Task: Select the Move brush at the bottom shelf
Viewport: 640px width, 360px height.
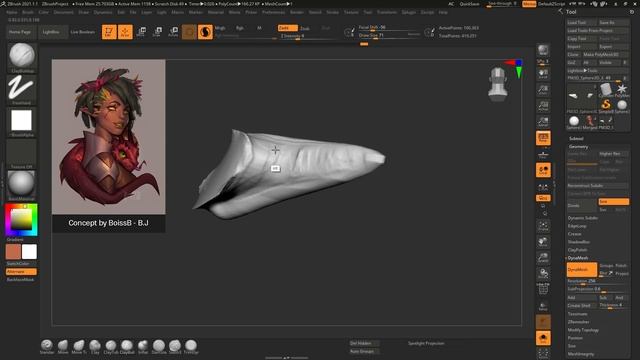Action: tap(63, 347)
